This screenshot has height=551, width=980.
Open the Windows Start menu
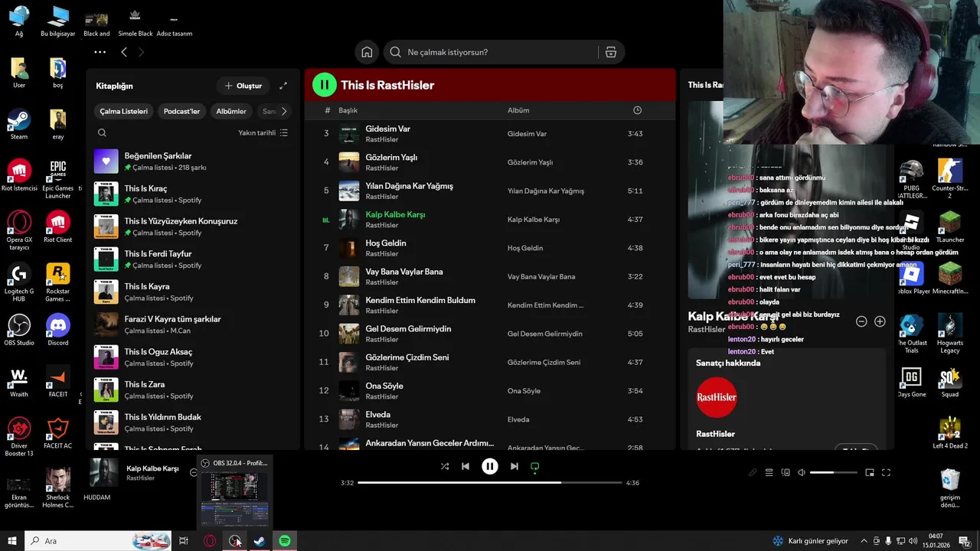click(12, 541)
